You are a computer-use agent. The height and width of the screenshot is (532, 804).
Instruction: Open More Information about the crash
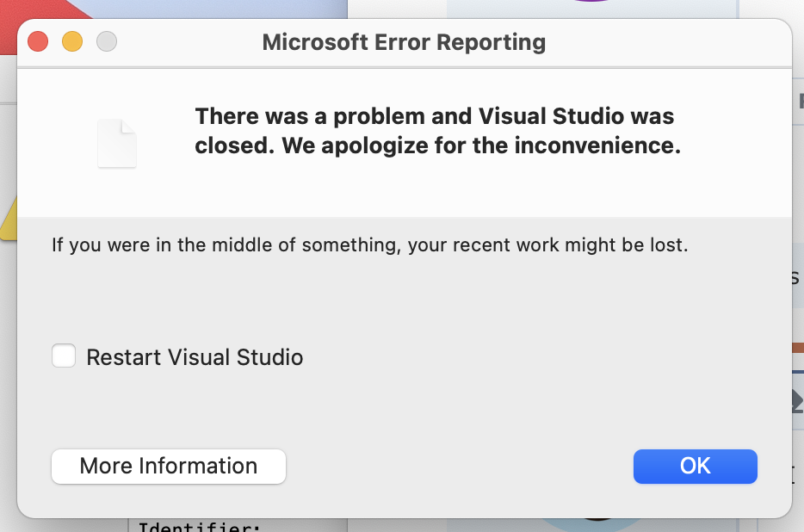pos(169,467)
